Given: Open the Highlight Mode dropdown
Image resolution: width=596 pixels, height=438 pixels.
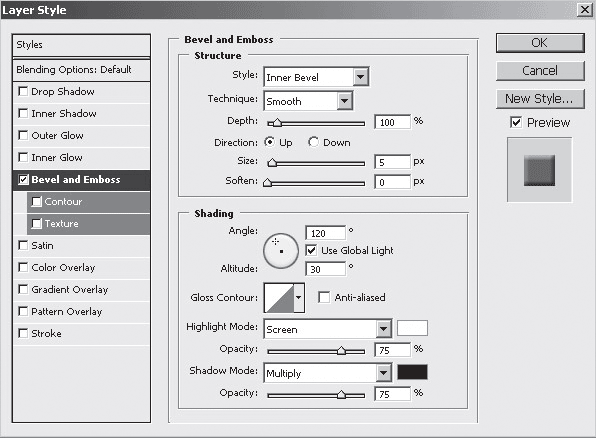Looking at the screenshot, I should click(328, 329).
